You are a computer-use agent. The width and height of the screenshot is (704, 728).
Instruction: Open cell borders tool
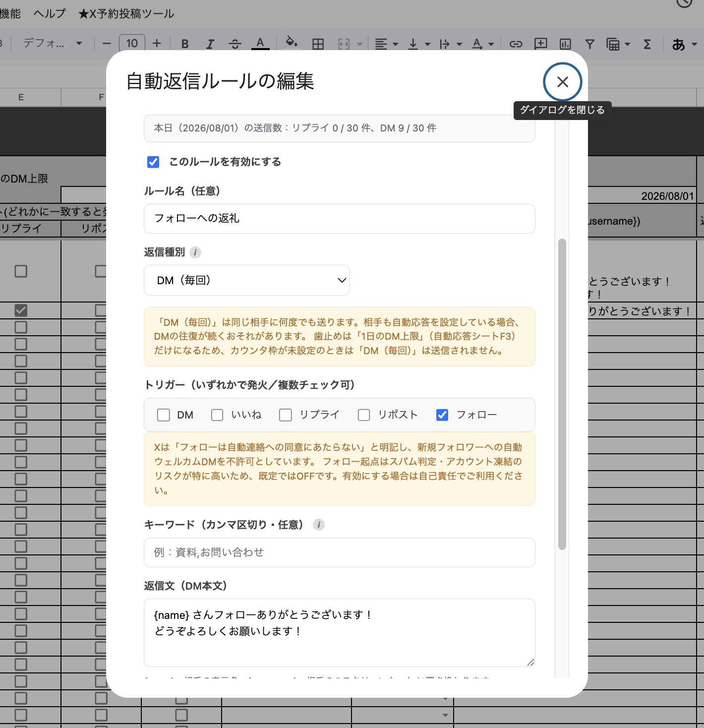318,44
